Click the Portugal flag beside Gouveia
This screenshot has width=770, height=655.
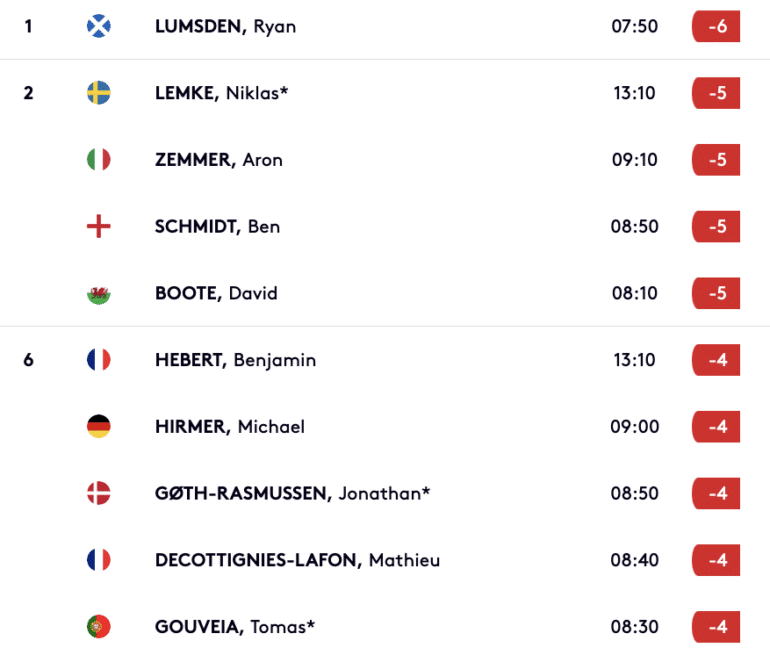pyautogui.click(x=99, y=627)
